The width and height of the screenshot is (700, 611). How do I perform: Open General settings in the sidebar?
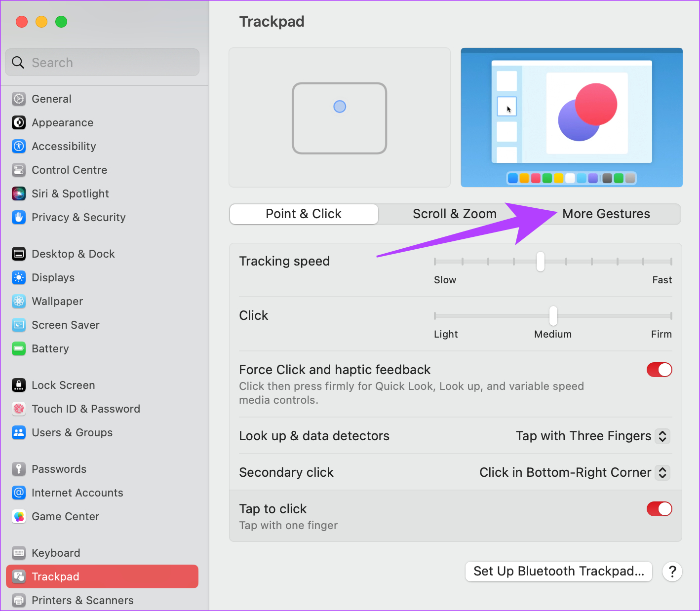(x=51, y=99)
